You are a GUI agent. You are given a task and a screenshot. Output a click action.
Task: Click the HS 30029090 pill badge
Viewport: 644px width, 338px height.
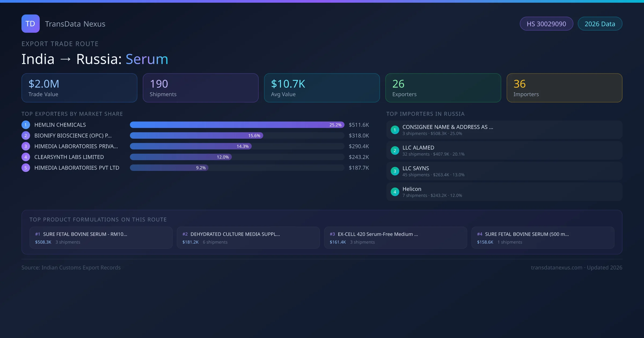tap(546, 24)
